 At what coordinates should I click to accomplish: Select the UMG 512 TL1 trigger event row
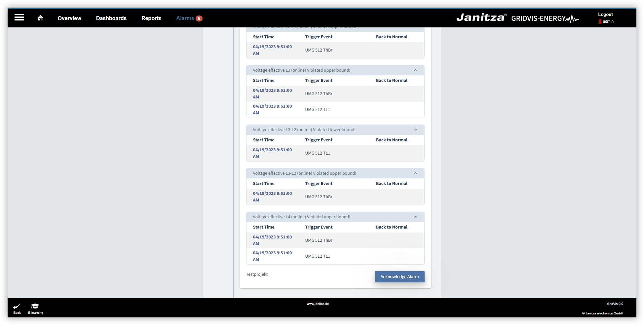point(317,109)
